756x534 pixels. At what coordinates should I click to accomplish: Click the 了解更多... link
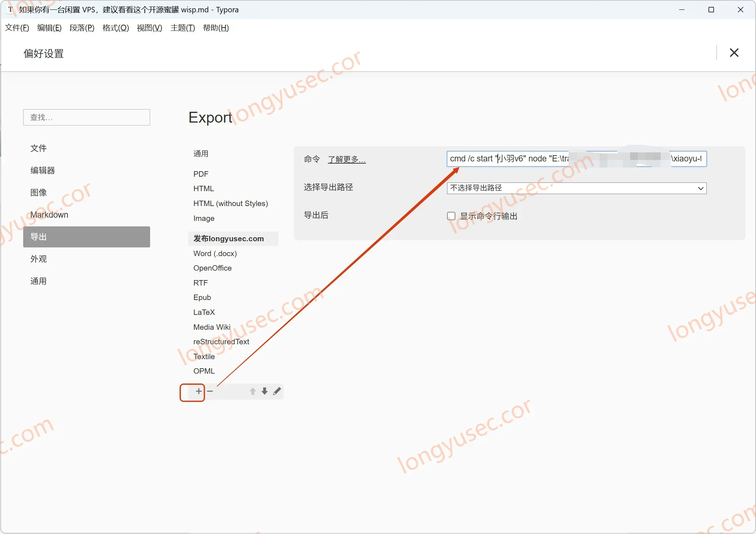pyautogui.click(x=347, y=159)
